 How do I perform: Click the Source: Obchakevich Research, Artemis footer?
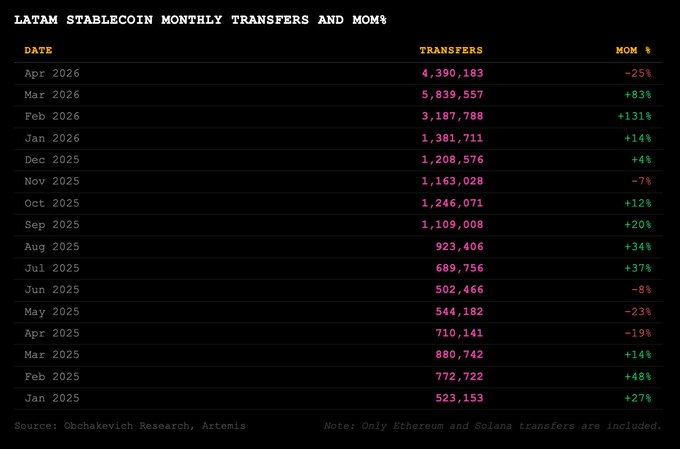130,426
